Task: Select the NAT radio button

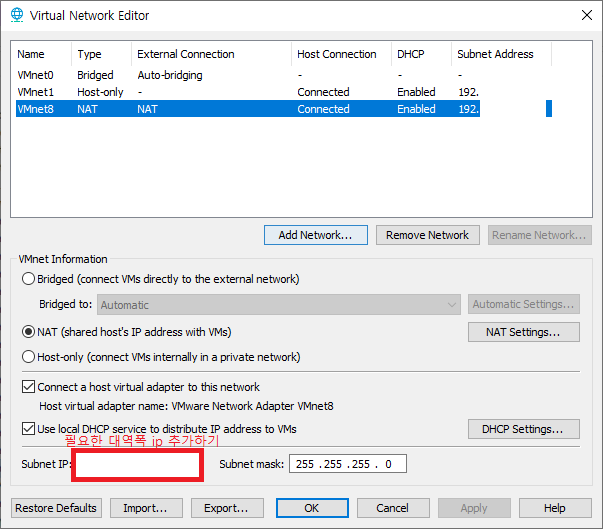Action: coord(28,332)
